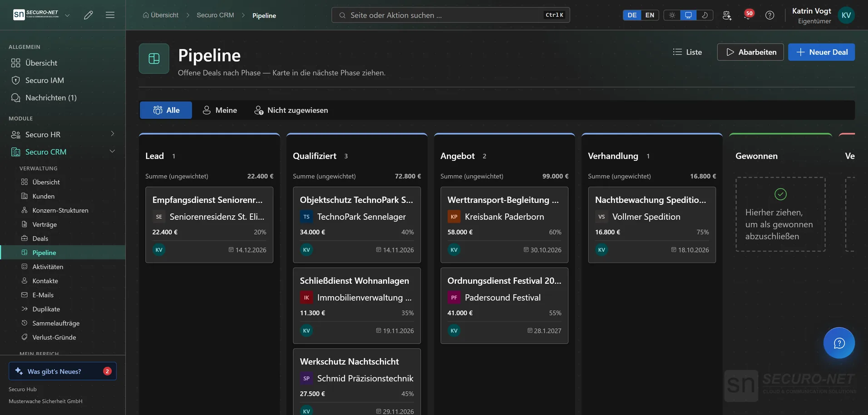Click KV avatar on Empfangsdienst Seniorenr... card
This screenshot has width=868, height=415.
coord(159,250)
